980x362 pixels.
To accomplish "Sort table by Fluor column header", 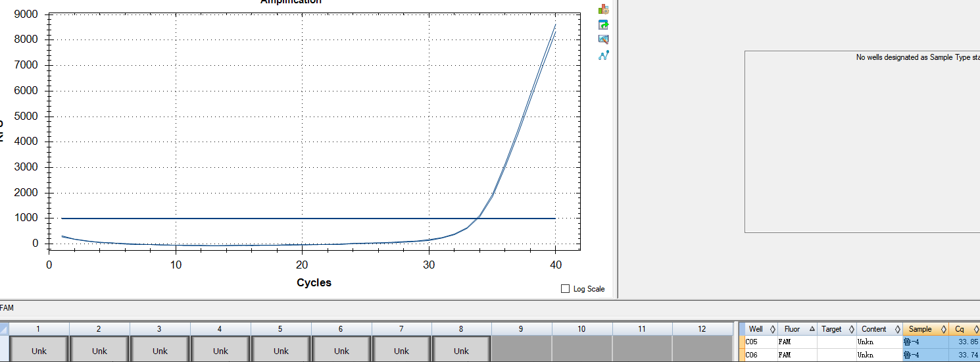I will pos(796,329).
